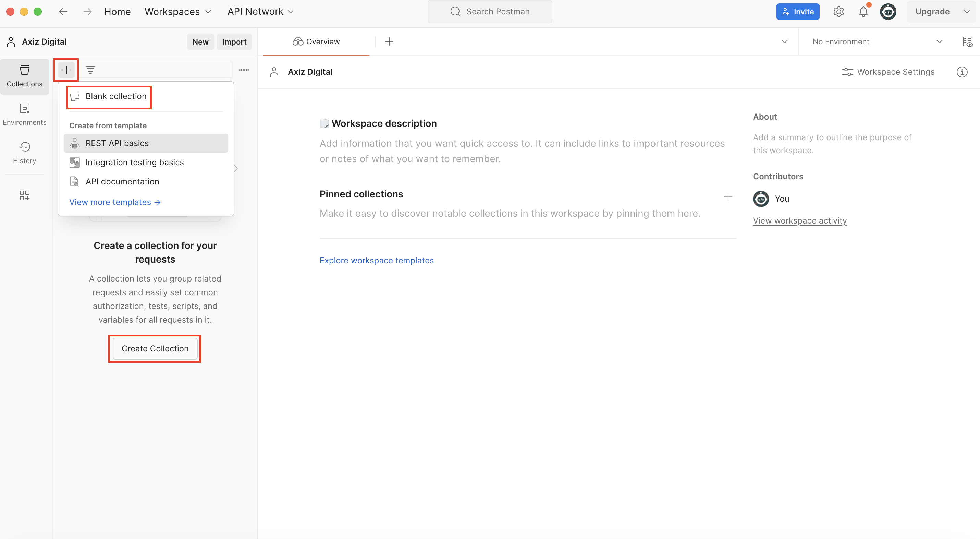Open the Environments sidebar panel

tap(25, 114)
